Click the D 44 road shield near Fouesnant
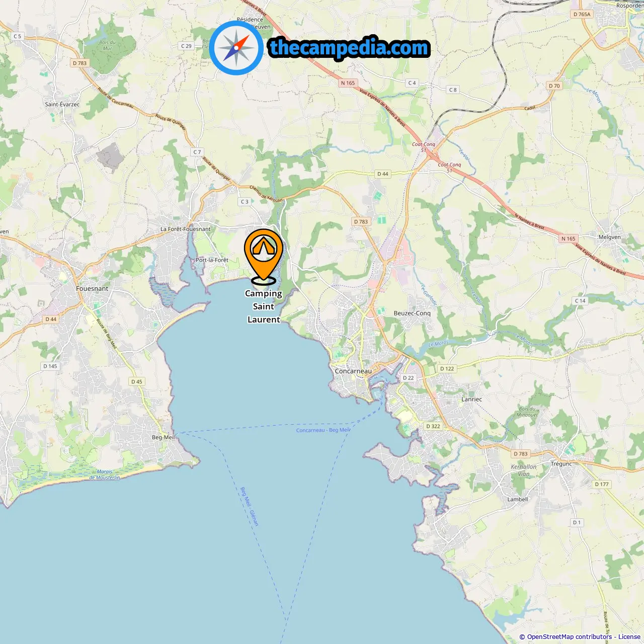 pyautogui.click(x=51, y=319)
